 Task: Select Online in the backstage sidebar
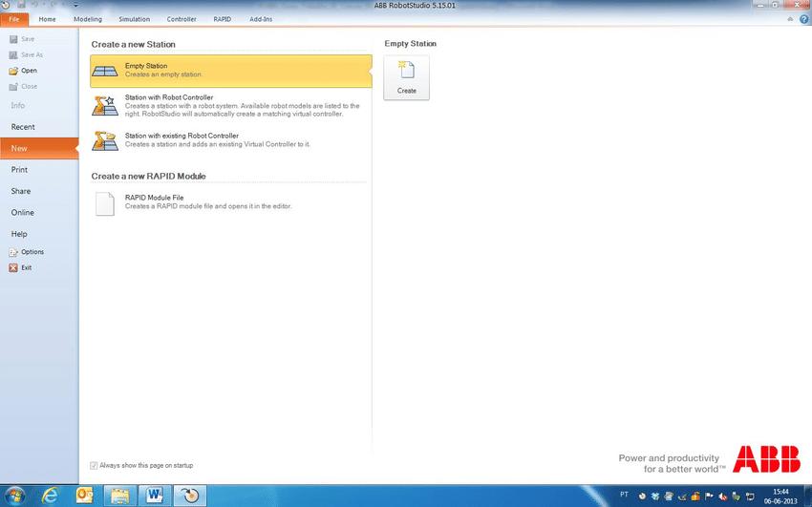pos(39,213)
